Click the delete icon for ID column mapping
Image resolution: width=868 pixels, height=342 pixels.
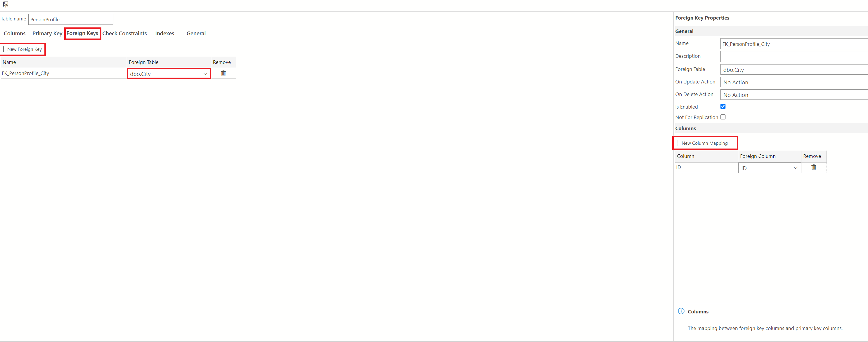[x=813, y=167]
